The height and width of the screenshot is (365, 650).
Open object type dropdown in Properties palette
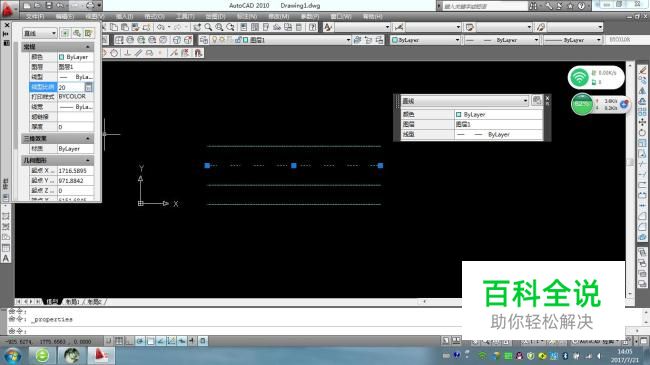pyautogui.click(x=40, y=33)
